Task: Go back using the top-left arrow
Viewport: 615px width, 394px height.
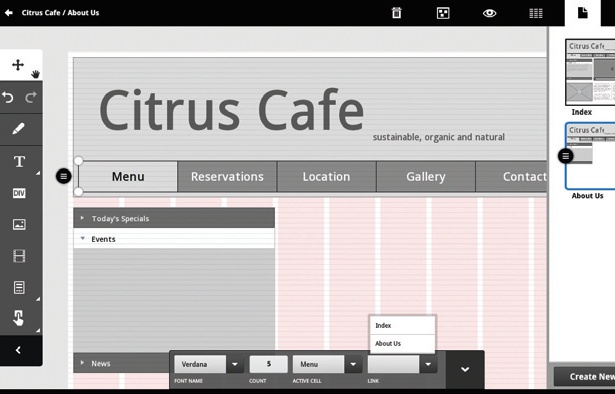Action: (x=9, y=13)
